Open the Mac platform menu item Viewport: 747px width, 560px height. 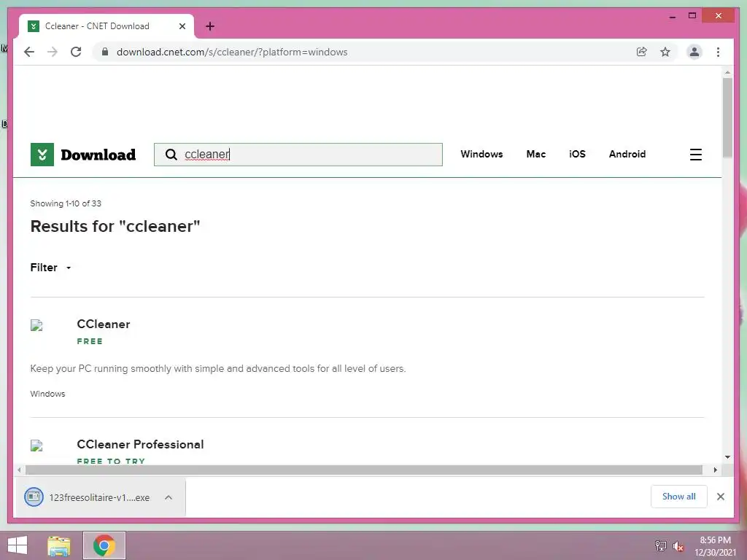pyautogui.click(x=536, y=154)
